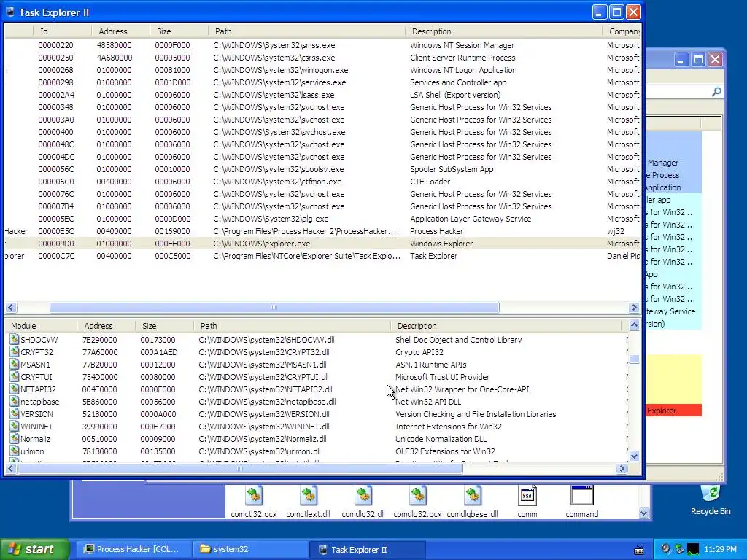Select the csrss.exe process row
This screenshot has width=747, height=560.
coord(322,58)
